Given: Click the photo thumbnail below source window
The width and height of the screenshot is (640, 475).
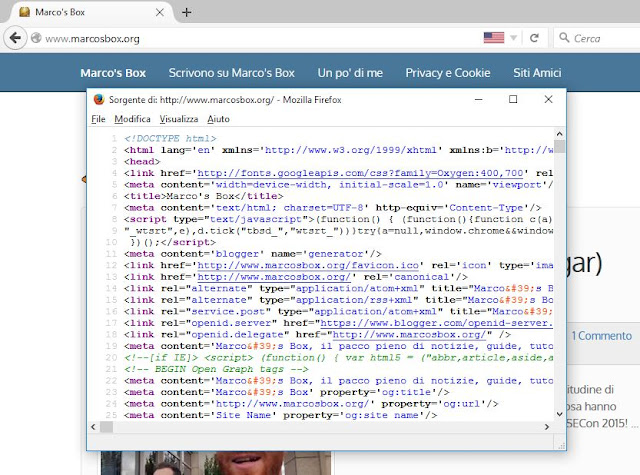Looking at the screenshot, I should click(x=216, y=463).
